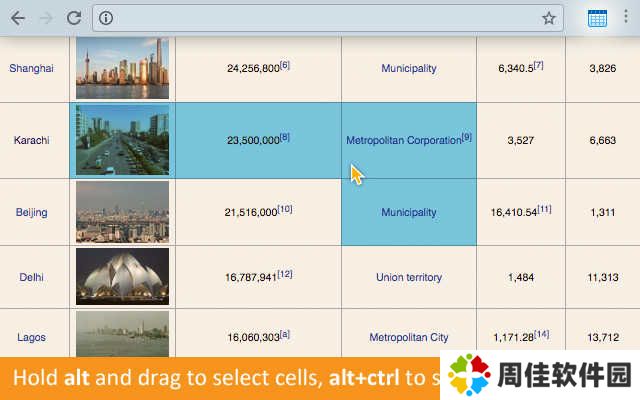Open the Union territory link
Screen dimensions: 640x400
click(409, 277)
